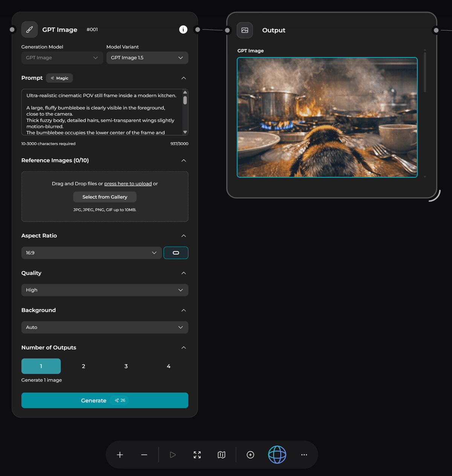Viewport: 452px width, 476px height.
Task: Open the globe icon in toolbar
Action: [x=277, y=455]
